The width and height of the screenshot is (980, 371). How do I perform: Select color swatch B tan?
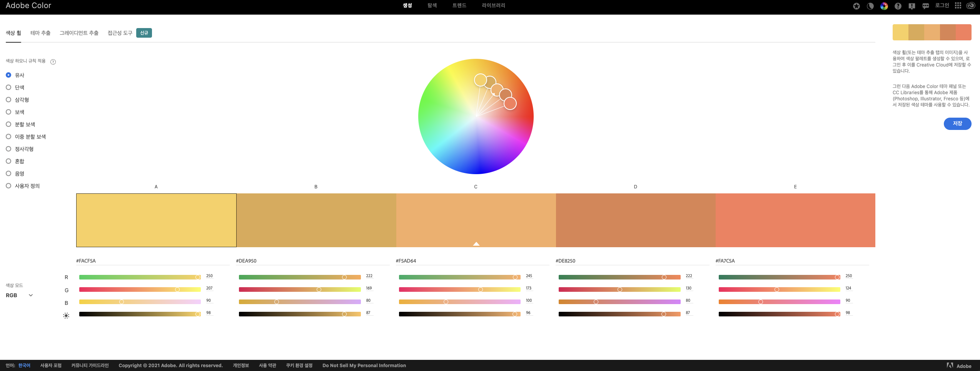316,220
